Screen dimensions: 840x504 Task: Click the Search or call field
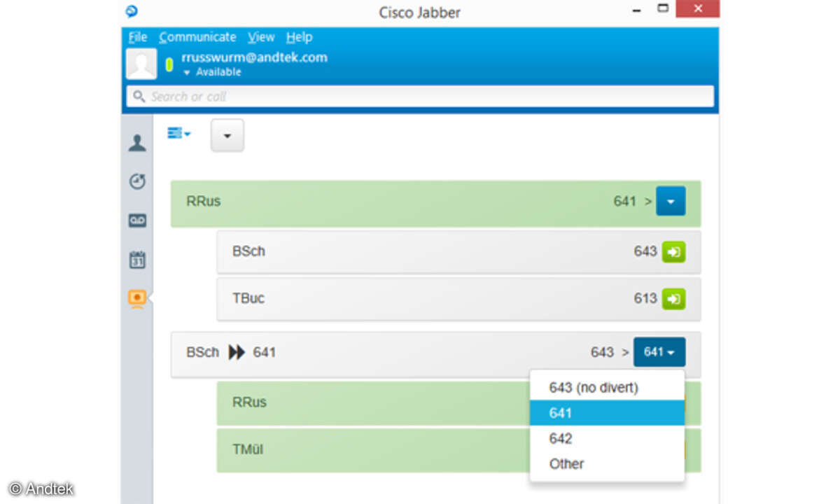420,97
